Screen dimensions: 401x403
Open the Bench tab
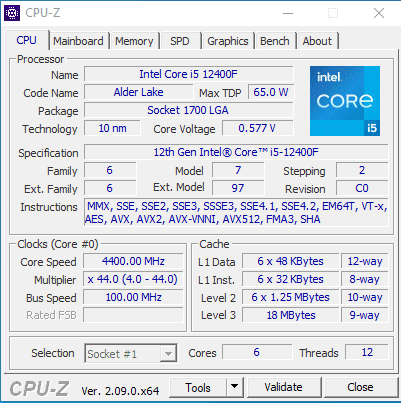(275, 41)
